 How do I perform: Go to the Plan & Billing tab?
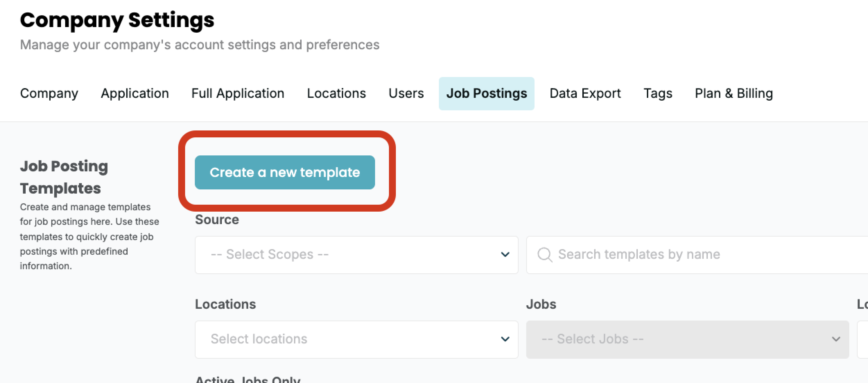(734, 93)
